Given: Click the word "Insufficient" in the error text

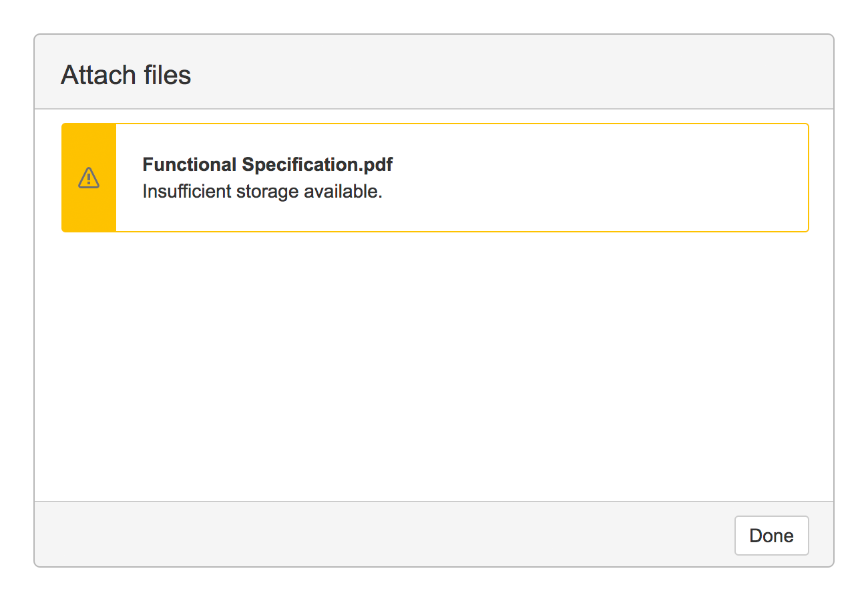Looking at the screenshot, I should [178, 192].
